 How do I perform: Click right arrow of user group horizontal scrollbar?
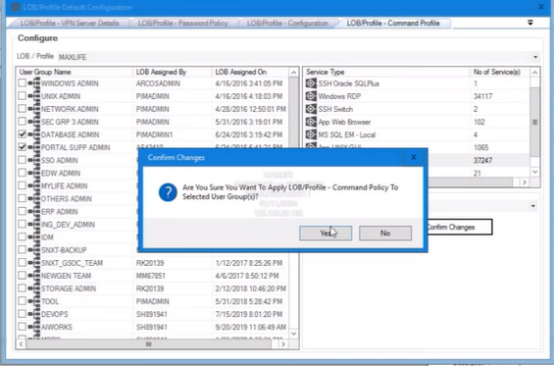point(283,344)
